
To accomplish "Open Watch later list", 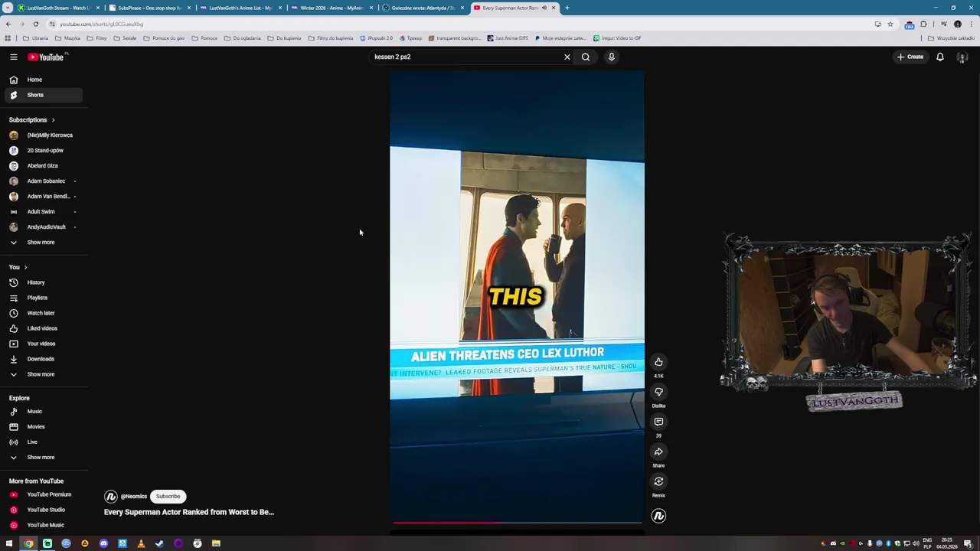I will [42, 313].
